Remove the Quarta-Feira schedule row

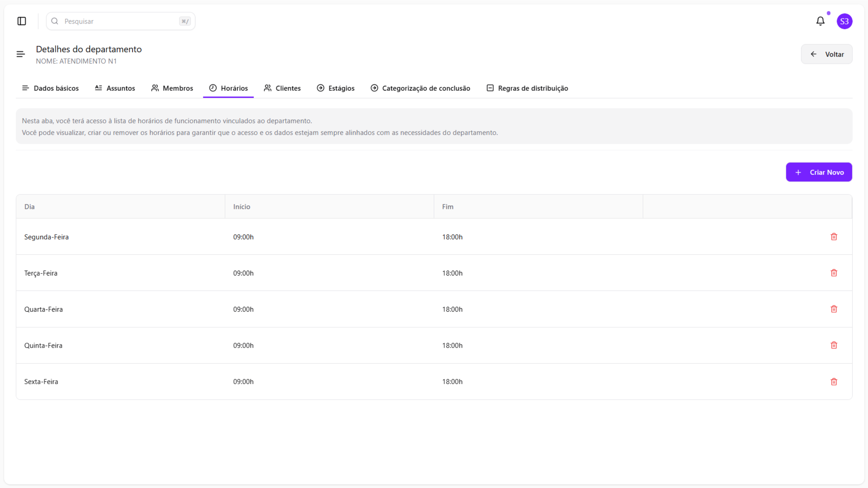click(x=834, y=309)
